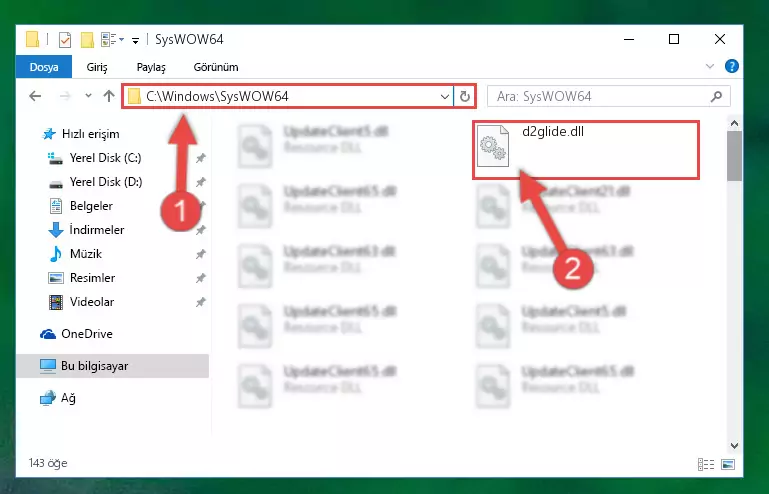
Task: Refresh the SysWOW64 folder view
Action: pyautogui.click(x=464, y=96)
